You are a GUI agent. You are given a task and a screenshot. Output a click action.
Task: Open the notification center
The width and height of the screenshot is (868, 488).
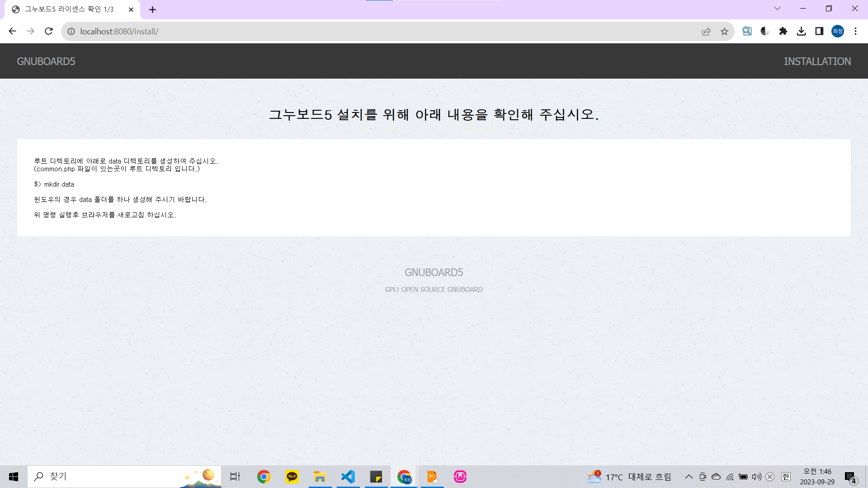[850, 477]
